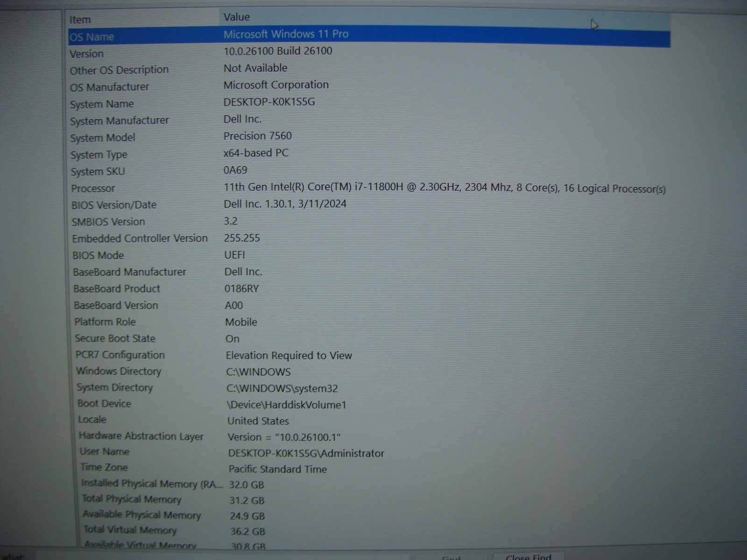Click the Value column header
Screen dimensions: 747x560
(236, 17)
